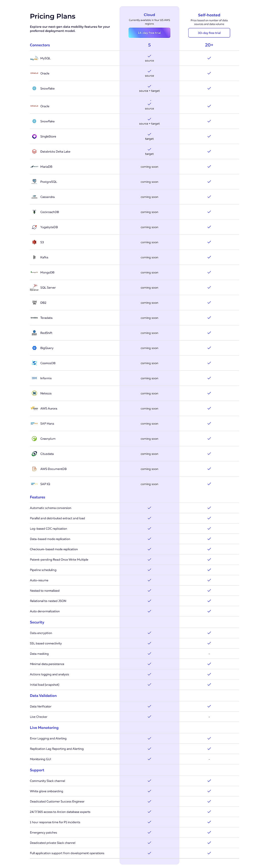Image resolution: width=269 pixels, height=868 pixels.
Task: Click the 14-day free trial button
Action: (149, 32)
